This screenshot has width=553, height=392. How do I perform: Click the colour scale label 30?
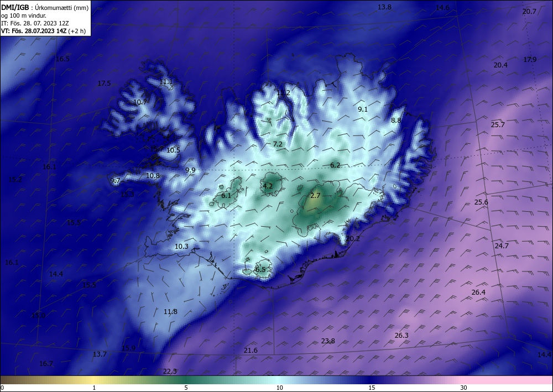[x=464, y=388]
